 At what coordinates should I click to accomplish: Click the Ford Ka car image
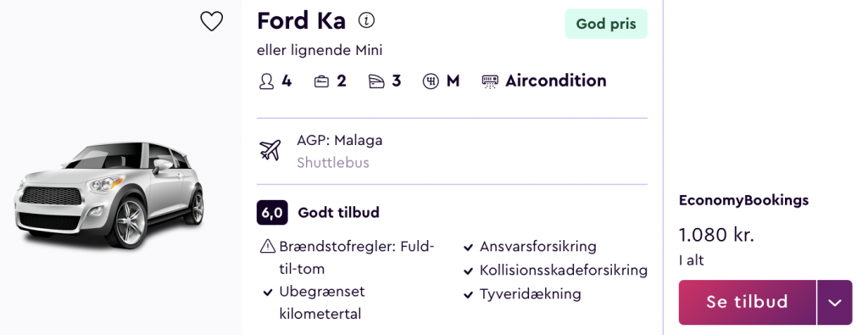point(109,194)
